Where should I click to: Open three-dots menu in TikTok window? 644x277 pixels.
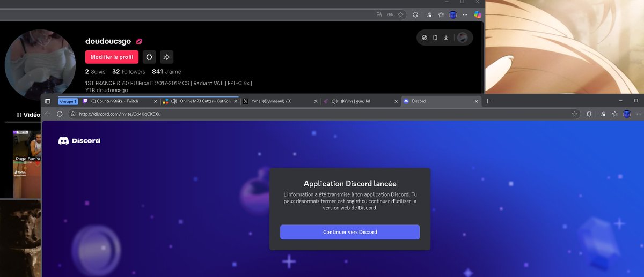click(465, 15)
